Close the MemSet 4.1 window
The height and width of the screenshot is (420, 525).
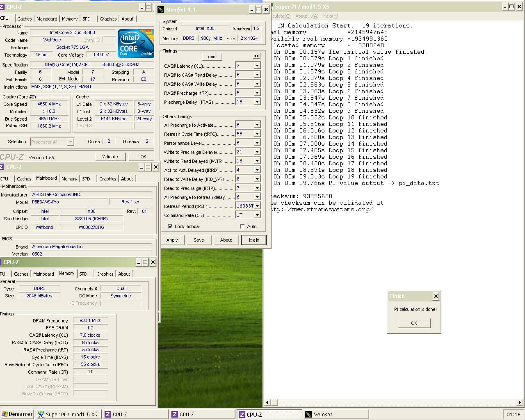[266, 9]
